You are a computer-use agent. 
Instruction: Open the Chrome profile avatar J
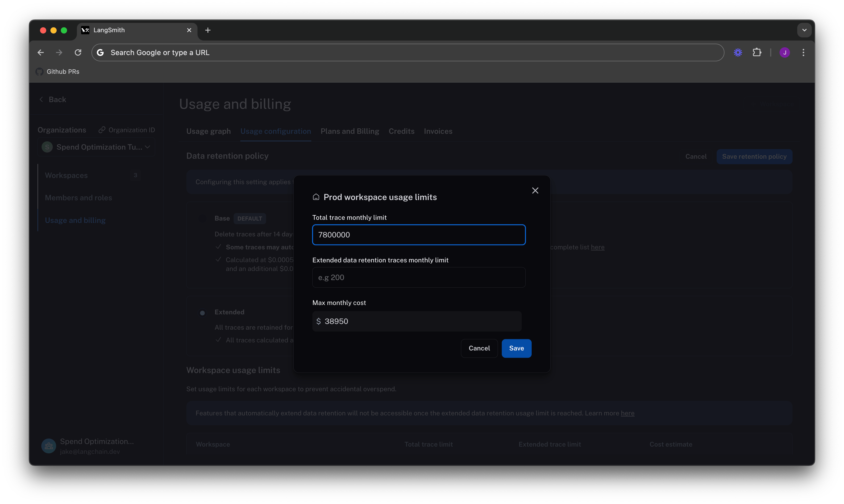(784, 53)
